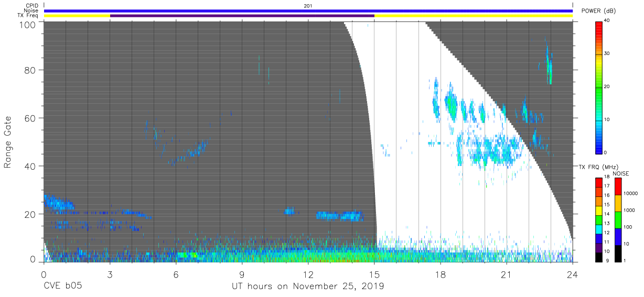Select the 40 tick on the Range Gate axis
The image size is (644, 297).
[x=31, y=166]
